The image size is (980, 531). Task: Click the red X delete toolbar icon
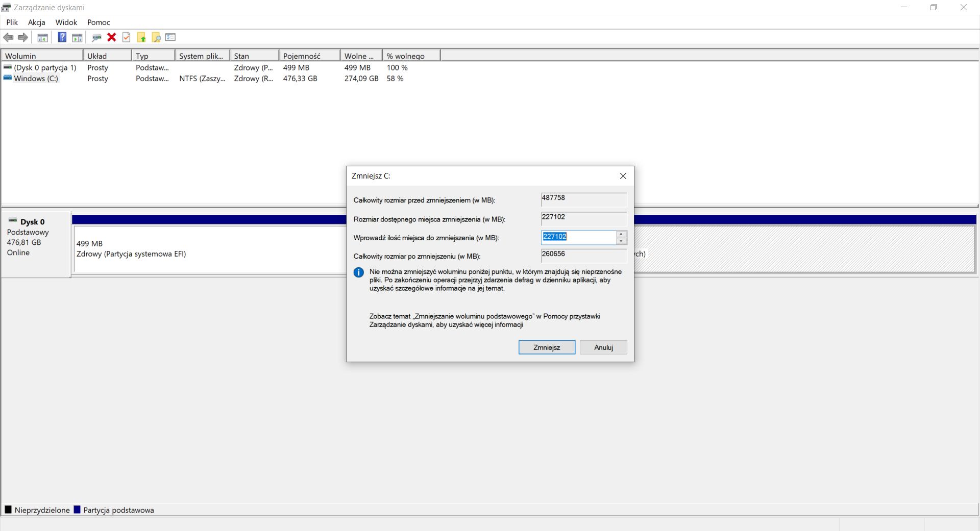point(112,37)
